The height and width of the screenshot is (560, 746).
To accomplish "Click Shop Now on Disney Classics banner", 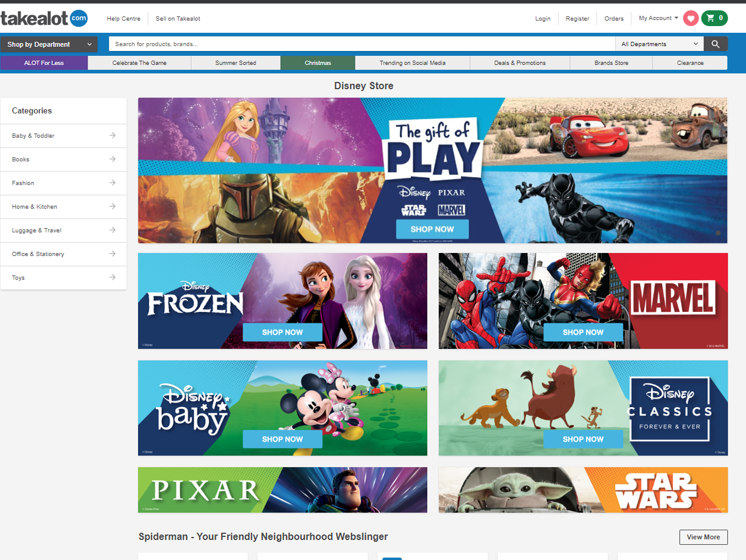I will tap(583, 439).
